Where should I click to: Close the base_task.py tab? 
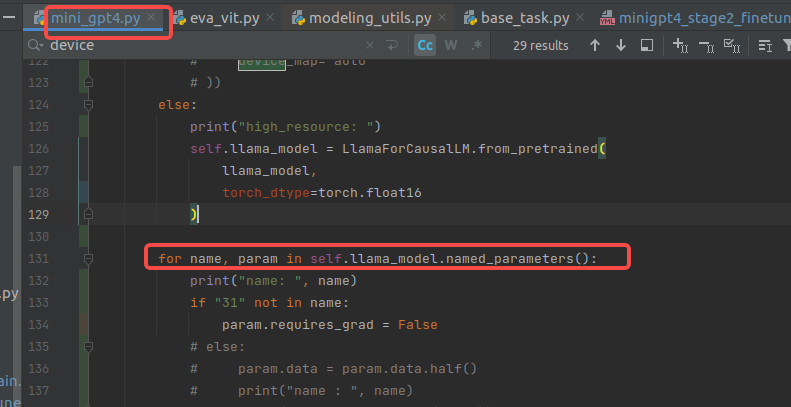[580, 18]
